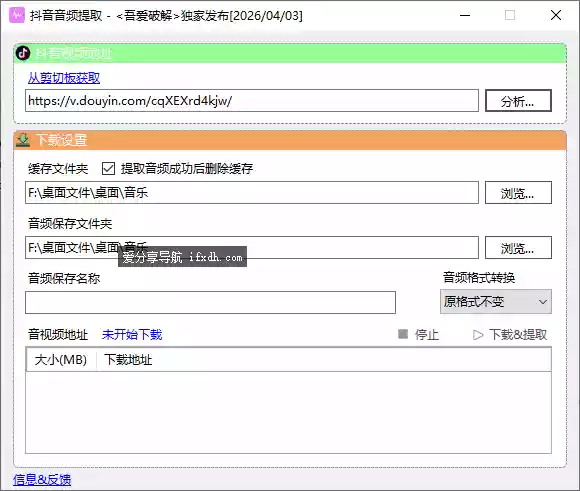
Task: Minimize the window
Action: [465, 15]
